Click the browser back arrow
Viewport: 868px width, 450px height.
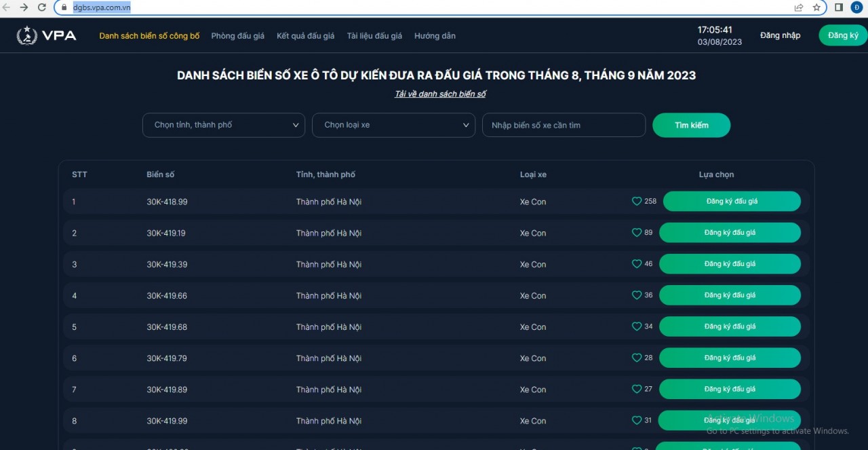tap(7, 7)
